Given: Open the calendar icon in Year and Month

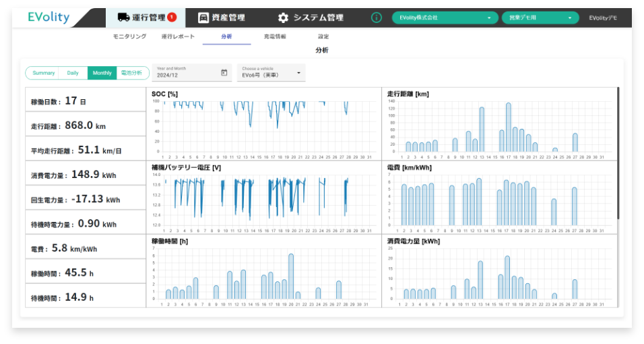Looking at the screenshot, I should (x=224, y=72).
